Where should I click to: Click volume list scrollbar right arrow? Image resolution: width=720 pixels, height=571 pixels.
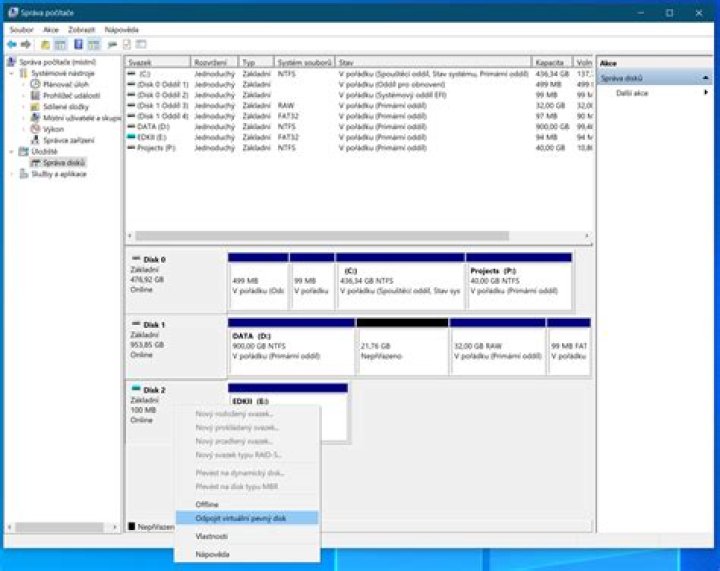587,236
